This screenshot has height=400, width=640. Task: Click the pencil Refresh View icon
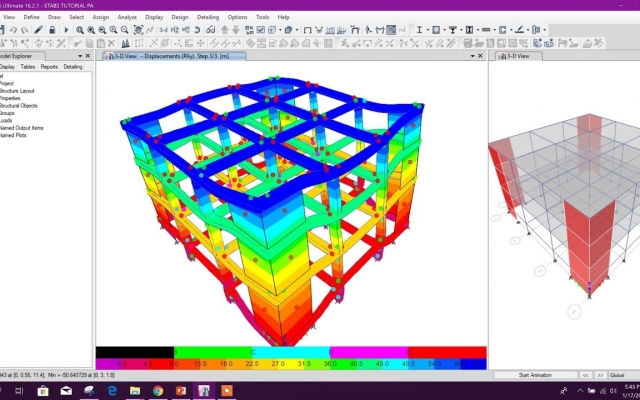click(38, 30)
